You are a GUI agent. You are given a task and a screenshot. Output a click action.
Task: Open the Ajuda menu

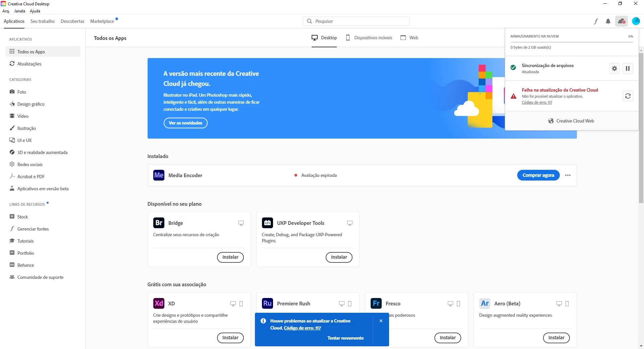(x=35, y=11)
